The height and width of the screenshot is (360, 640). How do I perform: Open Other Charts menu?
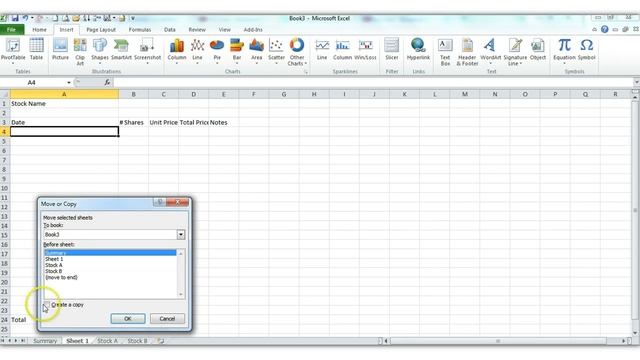[x=297, y=51]
